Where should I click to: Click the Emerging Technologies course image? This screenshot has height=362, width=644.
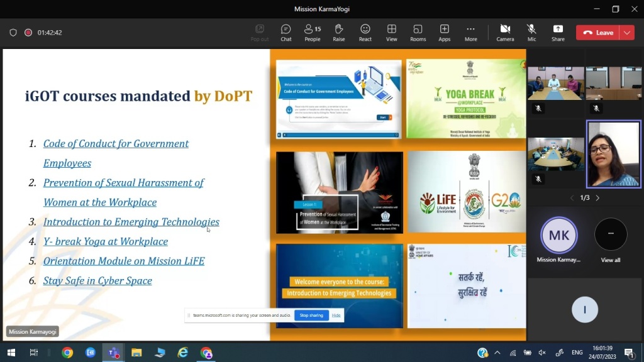point(339,286)
